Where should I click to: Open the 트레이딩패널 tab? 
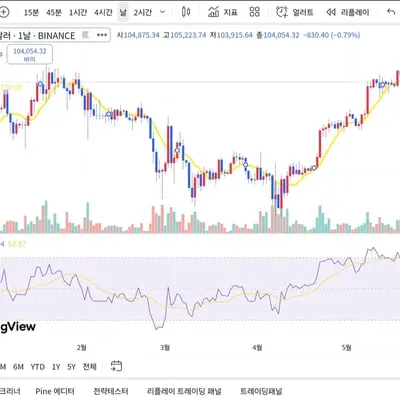[x=261, y=391]
